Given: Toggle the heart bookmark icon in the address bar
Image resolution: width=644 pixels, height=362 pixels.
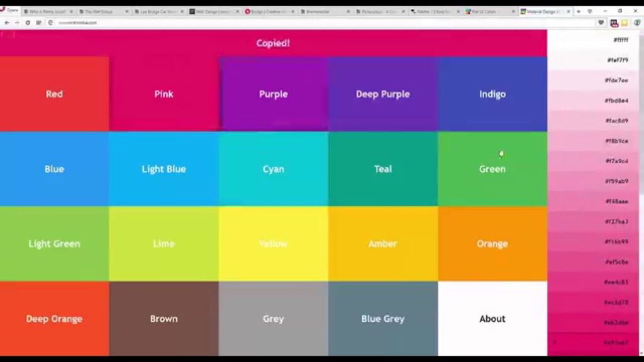Looking at the screenshot, I should point(601,22).
